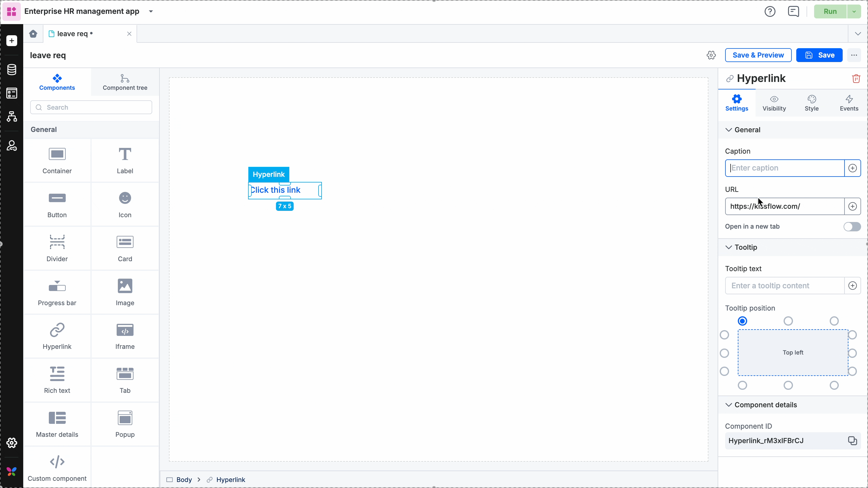Add the Master details component
868x488 pixels.
(x=57, y=424)
